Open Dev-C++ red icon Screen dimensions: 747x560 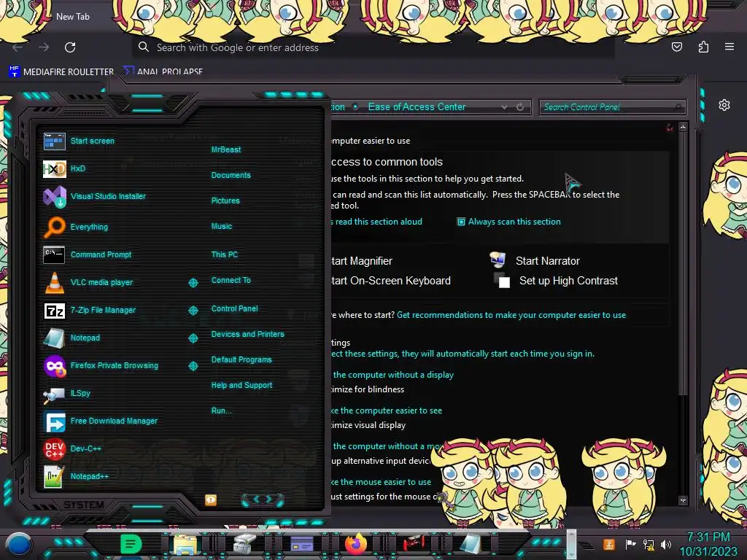[54, 449]
